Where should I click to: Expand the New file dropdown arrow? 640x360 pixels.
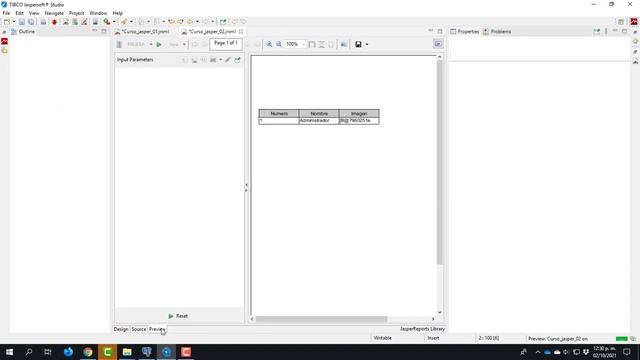[14, 22]
